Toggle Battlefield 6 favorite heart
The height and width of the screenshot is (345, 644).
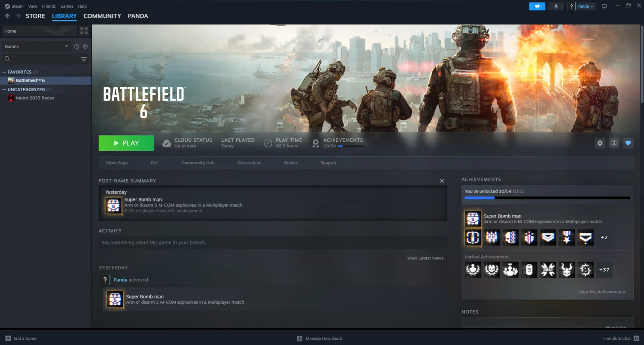click(628, 143)
